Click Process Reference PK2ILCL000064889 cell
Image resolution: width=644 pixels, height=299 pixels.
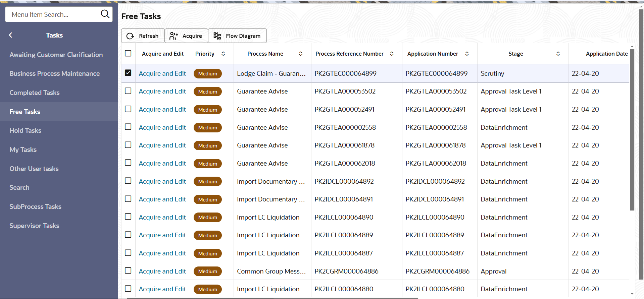pos(344,235)
